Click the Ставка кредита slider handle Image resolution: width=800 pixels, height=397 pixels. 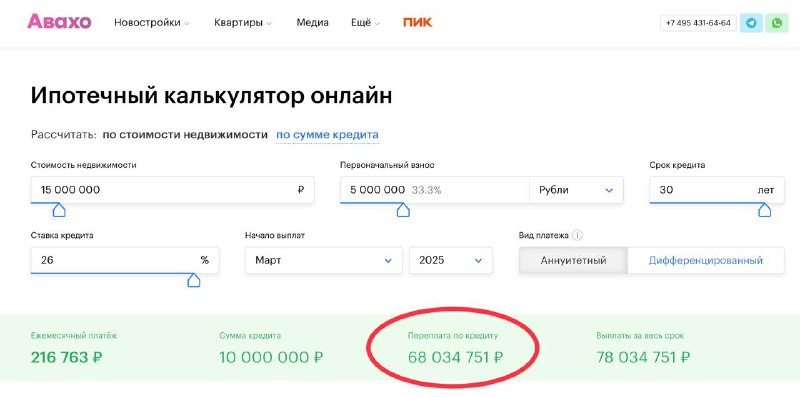point(194,280)
